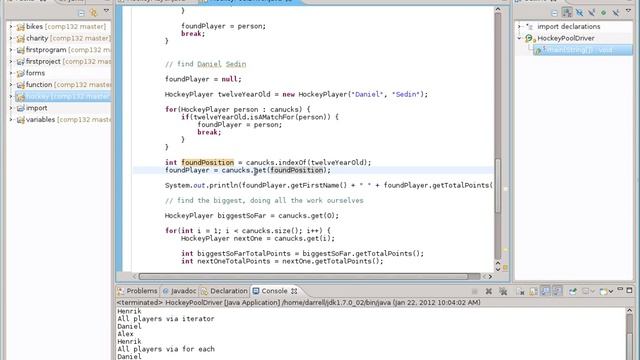Click the foundPosition variable declaration
The image size is (640, 360).
pyautogui.click(x=207, y=162)
